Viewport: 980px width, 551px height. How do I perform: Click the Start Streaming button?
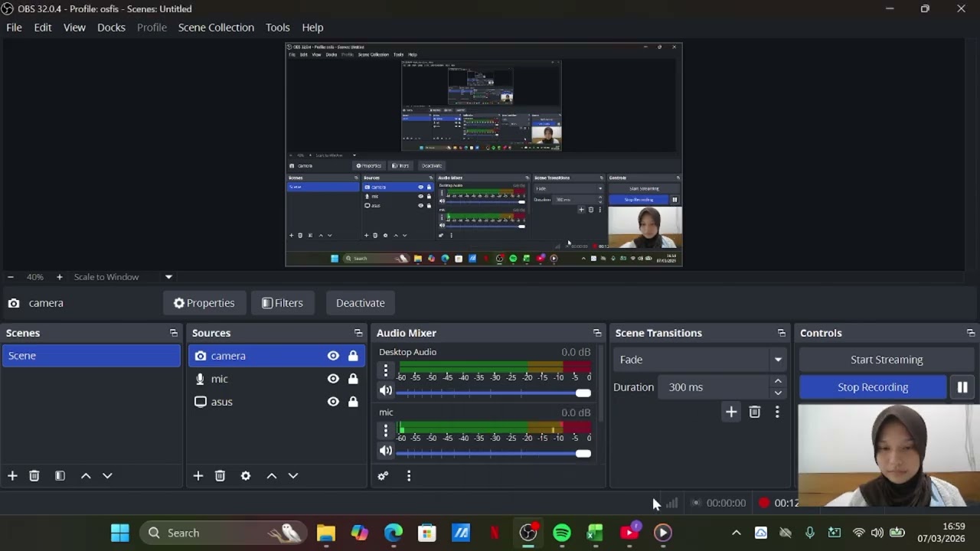coord(887,360)
